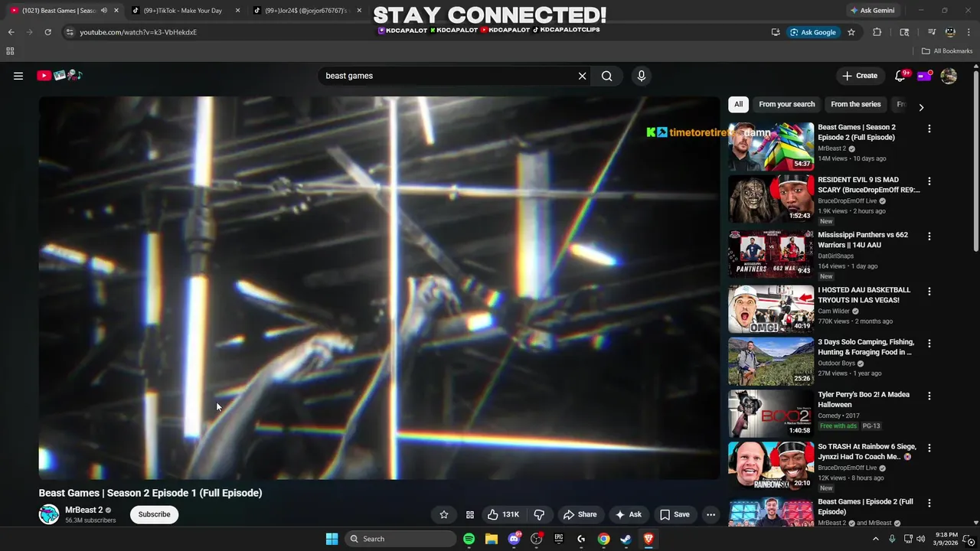
Task: Close the TikTok Make Your Day tab
Action: 237,11
